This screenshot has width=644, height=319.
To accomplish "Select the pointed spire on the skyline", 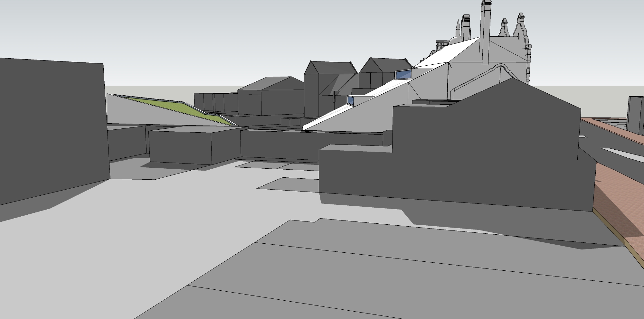I will 457,30.
